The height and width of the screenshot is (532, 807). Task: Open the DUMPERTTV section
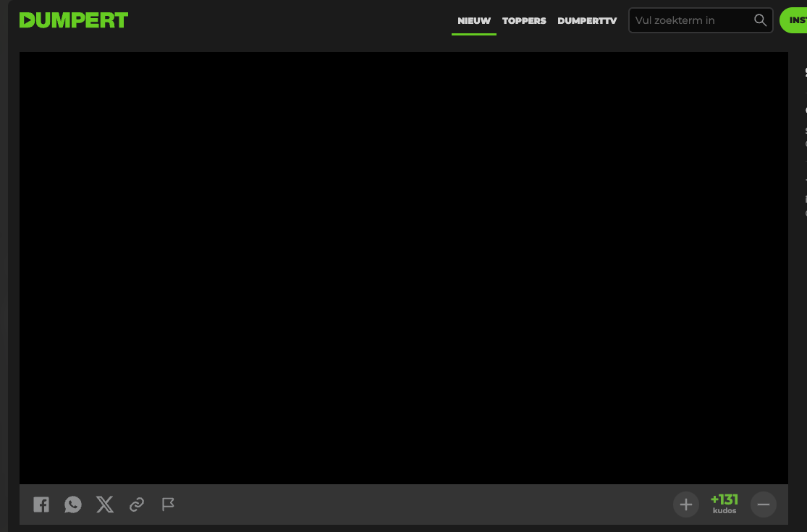point(587,21)
